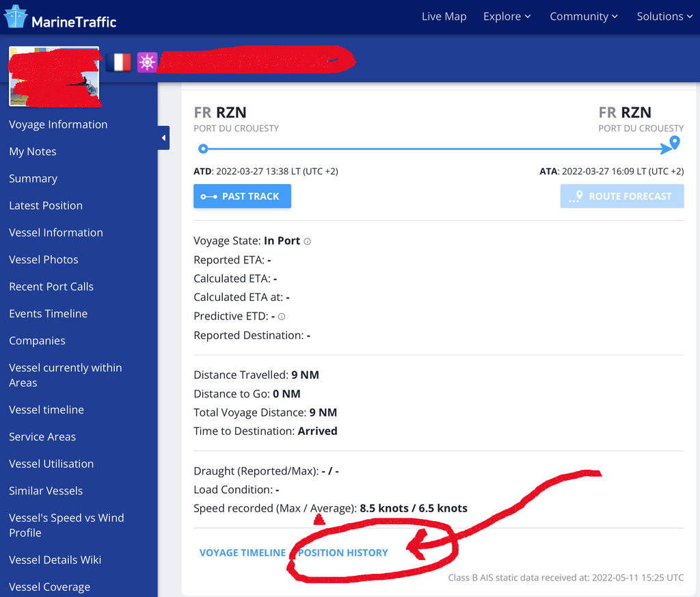View Similar Vessels section

tap(46, 491)
